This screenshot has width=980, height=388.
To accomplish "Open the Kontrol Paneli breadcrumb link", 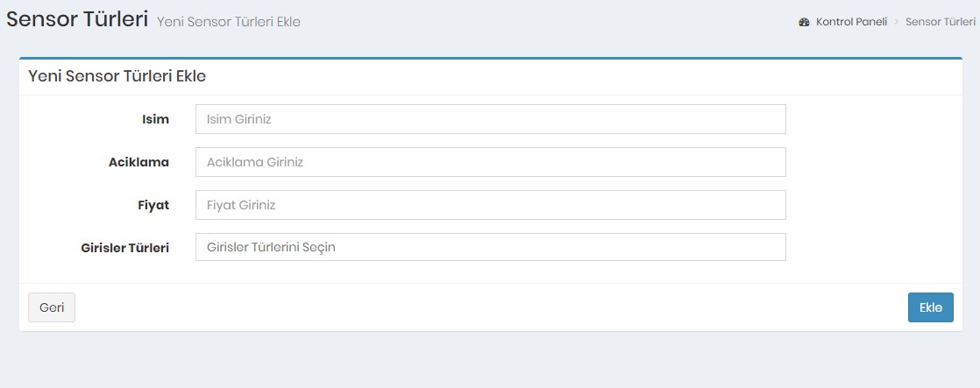I will [851, 22].
